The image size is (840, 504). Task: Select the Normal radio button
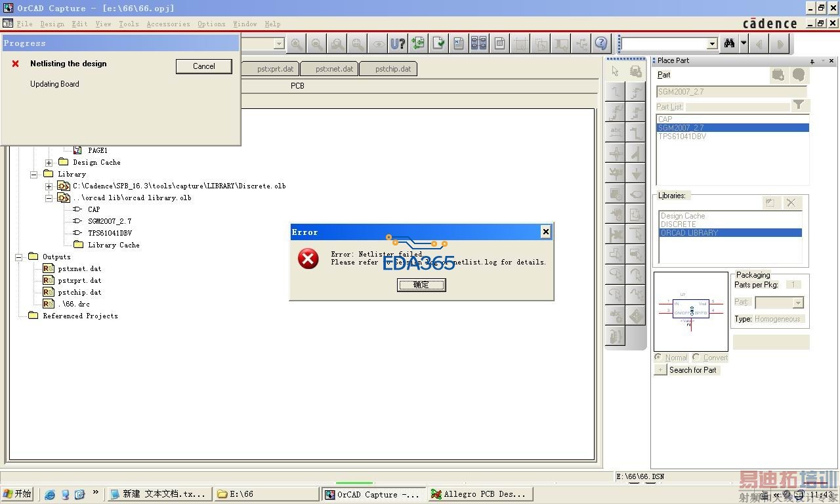658,358
